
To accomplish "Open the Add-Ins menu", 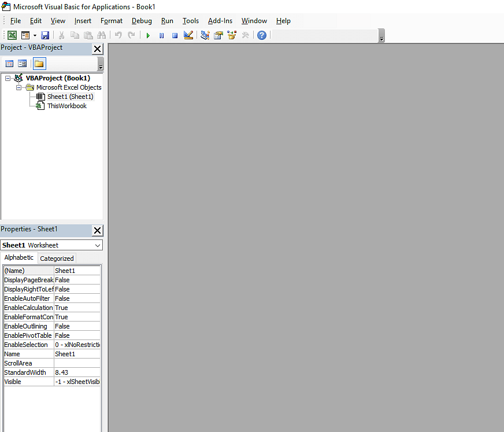I will coord(220,21).
